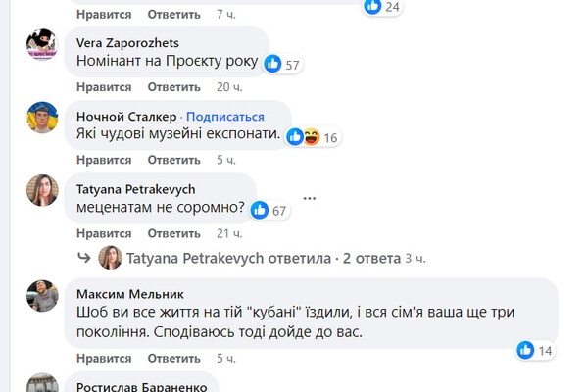Reply to Tatyana Petrakevych comment
Viewport: 588px width, 392px height.
[173, 232]
